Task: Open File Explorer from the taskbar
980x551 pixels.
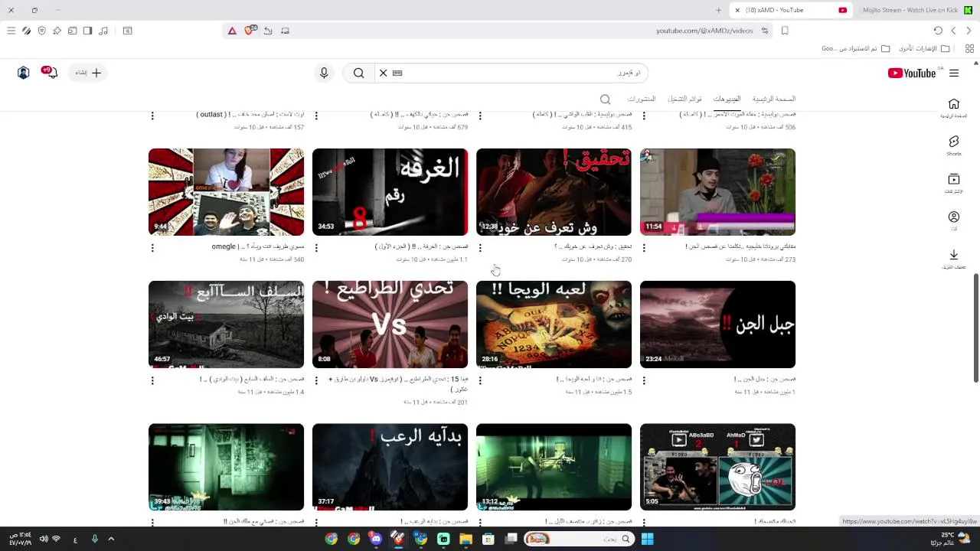Action: [465, 539]
